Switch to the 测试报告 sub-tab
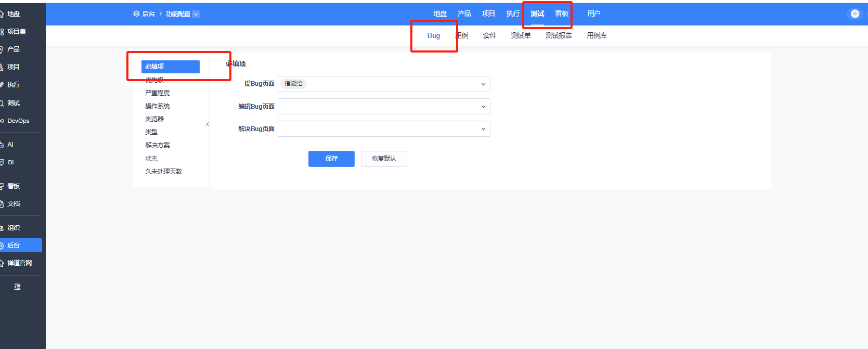868x349 pixels. [559, 36]
